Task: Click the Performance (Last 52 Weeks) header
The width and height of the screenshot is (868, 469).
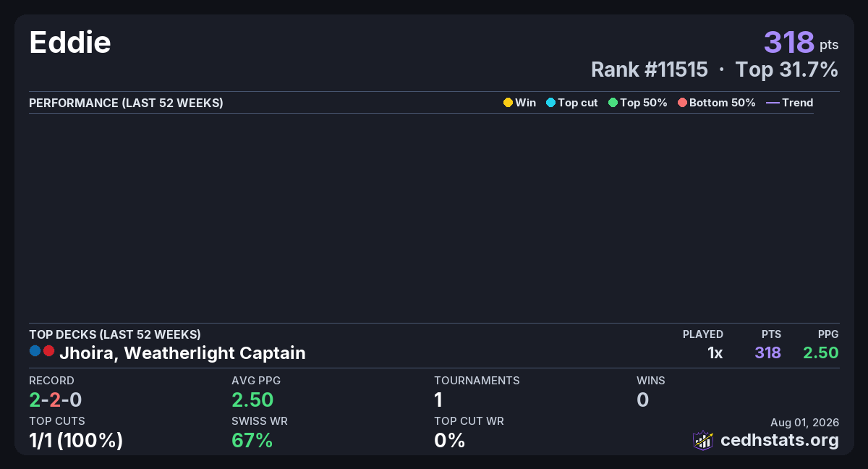Action: (x=126, y=103)
